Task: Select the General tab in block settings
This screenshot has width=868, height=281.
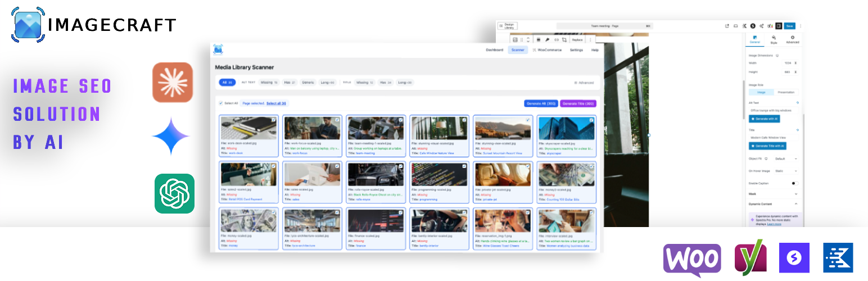Action: tap(755, 39)
